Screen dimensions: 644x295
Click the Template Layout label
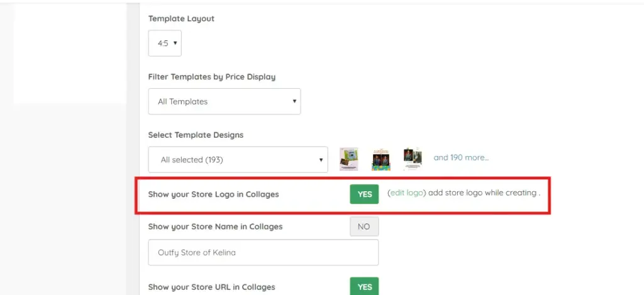181,19
